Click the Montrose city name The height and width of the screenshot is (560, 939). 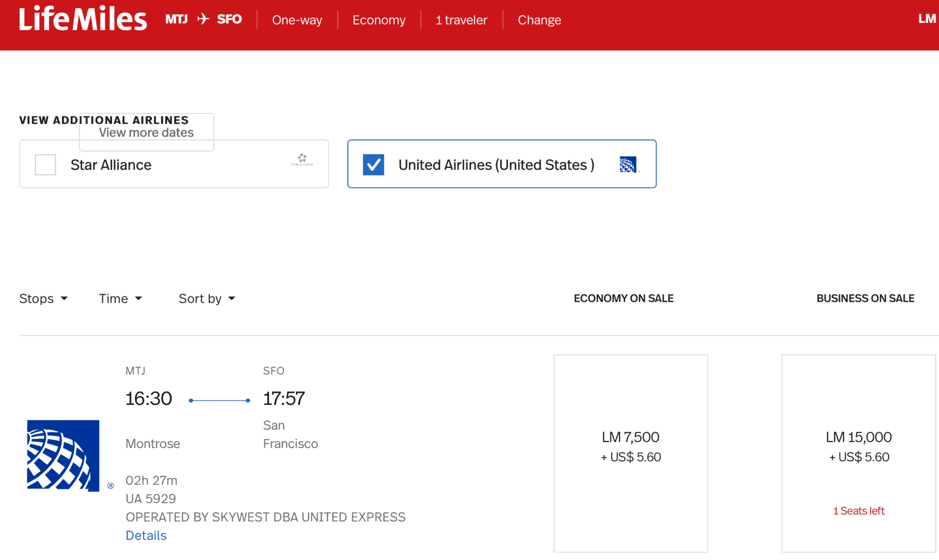pos(153,444)
